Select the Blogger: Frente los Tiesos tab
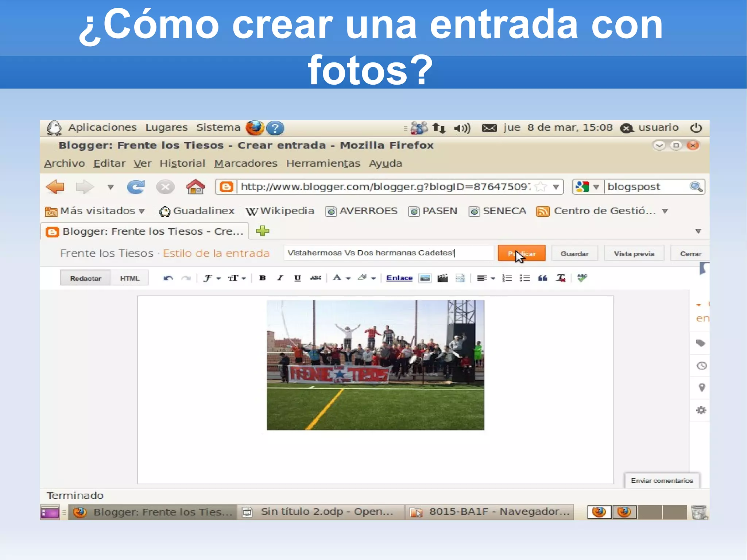The width and height of the screenshot is (747, 560). pyautogui.click(x=144, y=231)
